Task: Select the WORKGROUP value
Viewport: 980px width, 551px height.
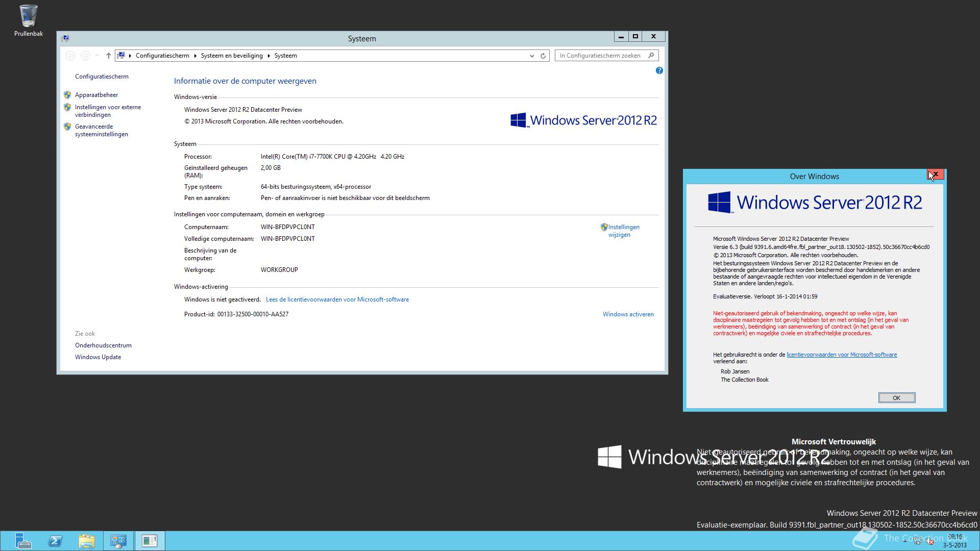Action: [279, 270]
